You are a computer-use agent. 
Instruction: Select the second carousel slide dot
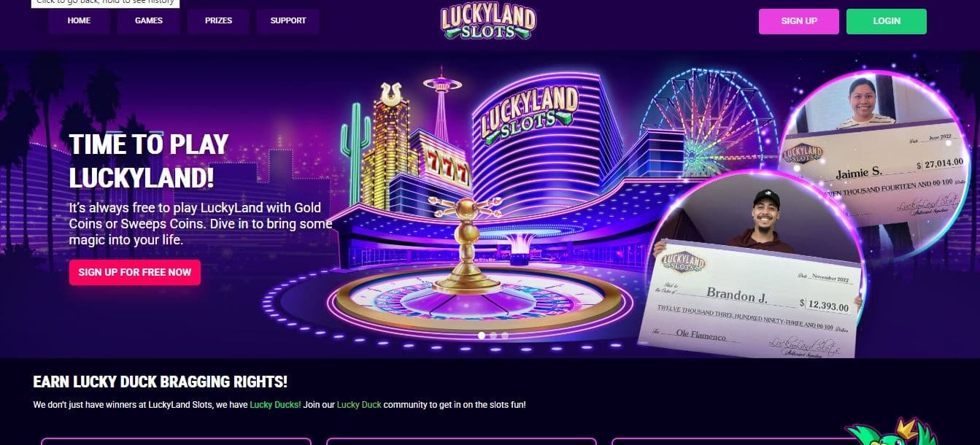(493, 336)
